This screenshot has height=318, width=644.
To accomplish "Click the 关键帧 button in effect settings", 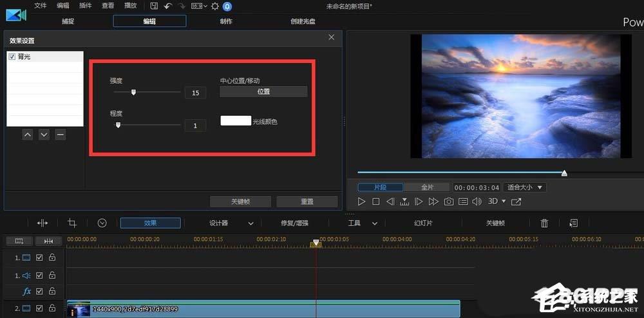I will 241,201.
